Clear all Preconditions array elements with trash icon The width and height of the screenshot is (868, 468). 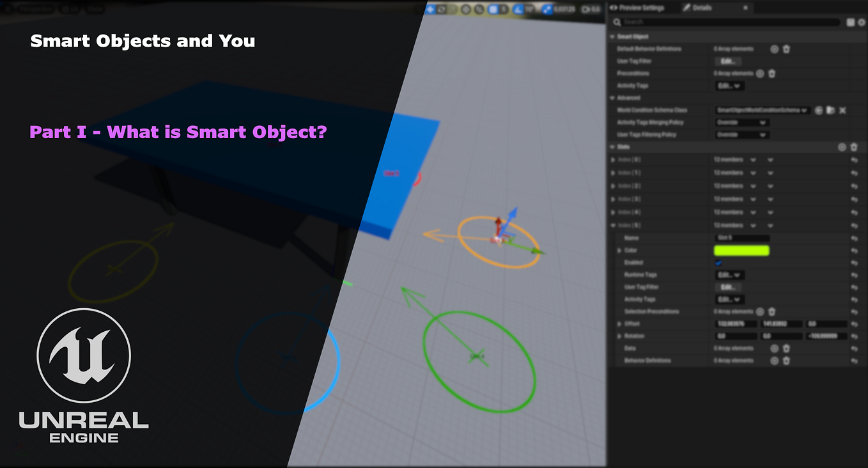[771, 74]
